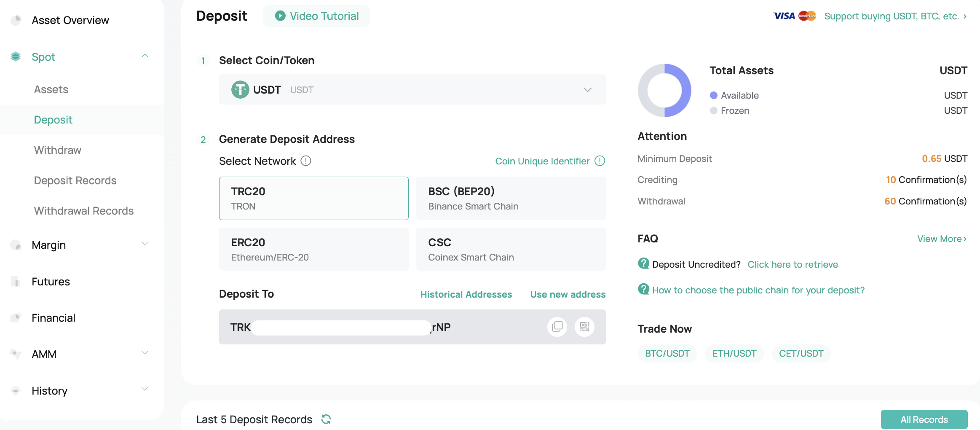Click the Video Tutorial button
The image size is (980, 430).
click(316, 16)
